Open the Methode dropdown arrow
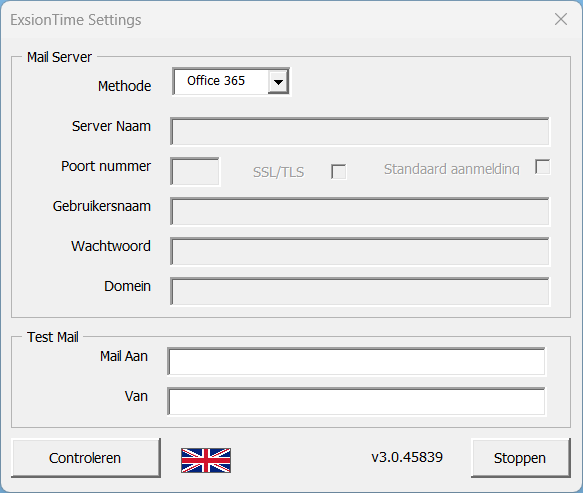583x493 pixels. click(x=278, y=81)
